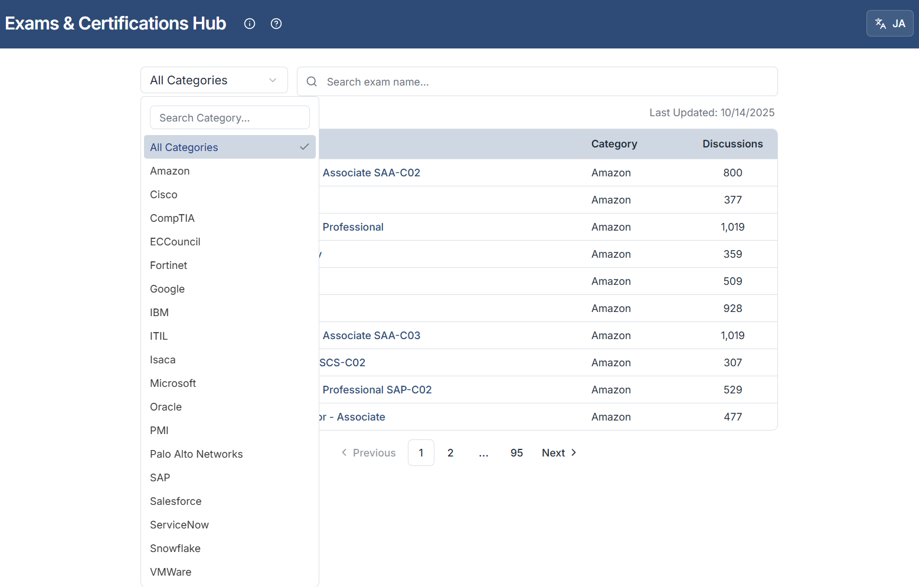The height and width of the screenshot is (588, 919).
Task: Choose Snowflake from category list
Action: (x=230, y=548)
